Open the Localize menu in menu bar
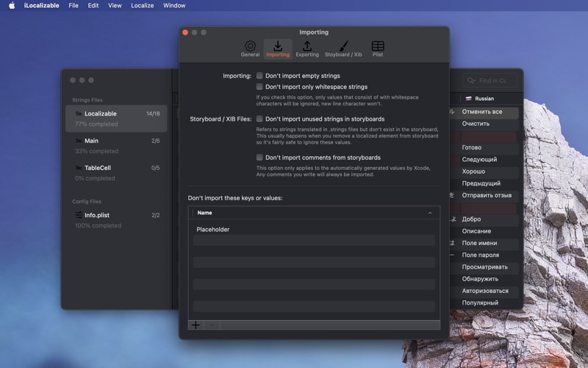 tap(142, 5)
